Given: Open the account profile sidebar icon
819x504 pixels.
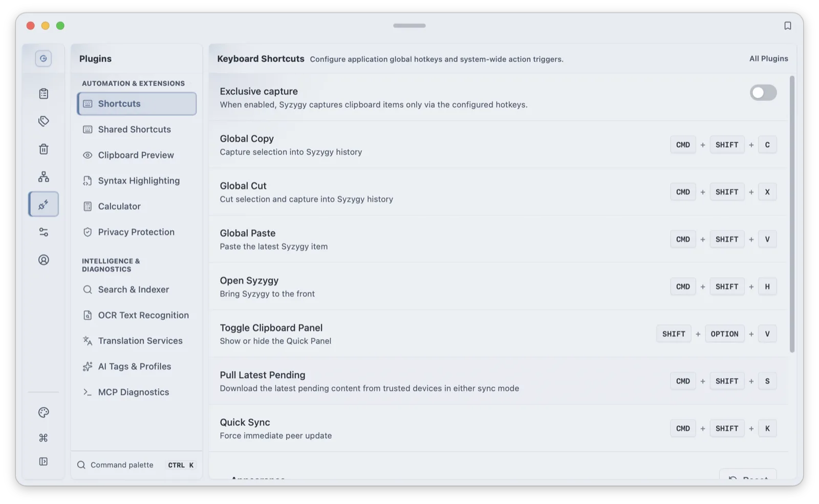Looking at the screenshot, I should [44, 260].
